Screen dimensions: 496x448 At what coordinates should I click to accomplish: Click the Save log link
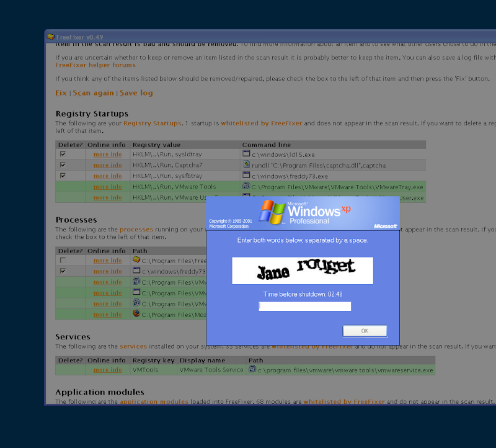tap(136, 93)
